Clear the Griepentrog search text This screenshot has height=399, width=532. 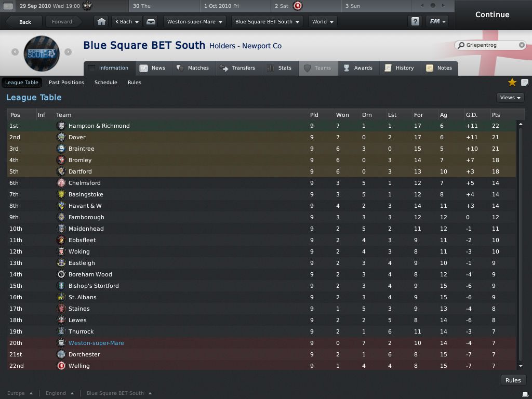(522, 45)
